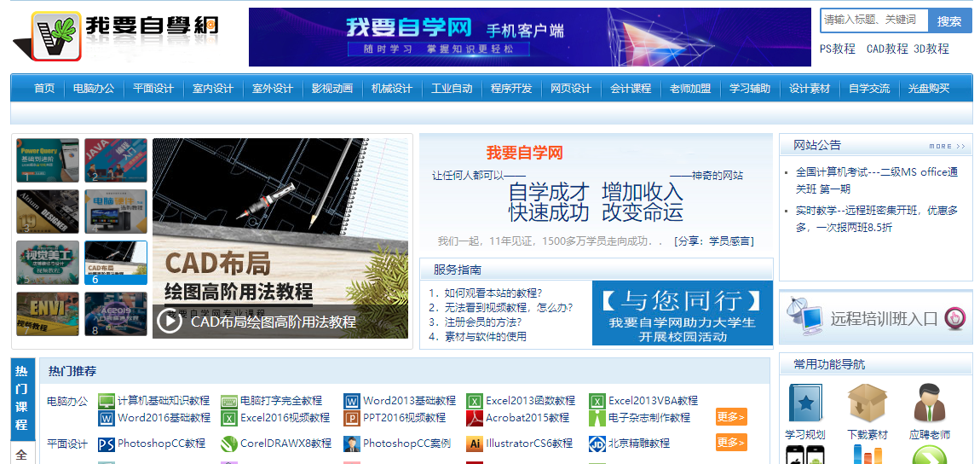Image resolution: width=980 pixels, height=464 pixels.
Task: Click 更多 button in 电脑办公 row
Action: pos(731,417)
